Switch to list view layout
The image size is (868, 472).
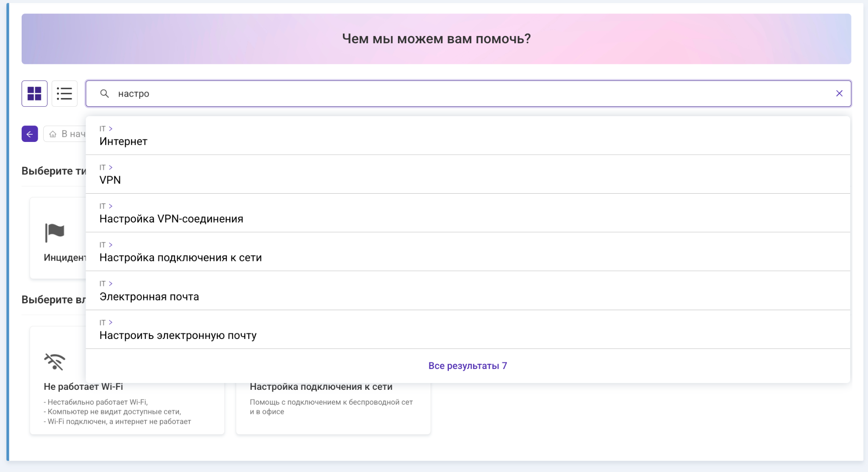point(64,93)
